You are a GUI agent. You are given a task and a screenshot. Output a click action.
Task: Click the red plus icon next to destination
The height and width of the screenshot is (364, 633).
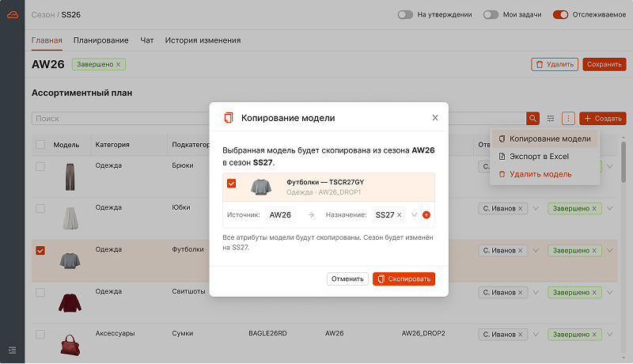(x=426, y=214)
